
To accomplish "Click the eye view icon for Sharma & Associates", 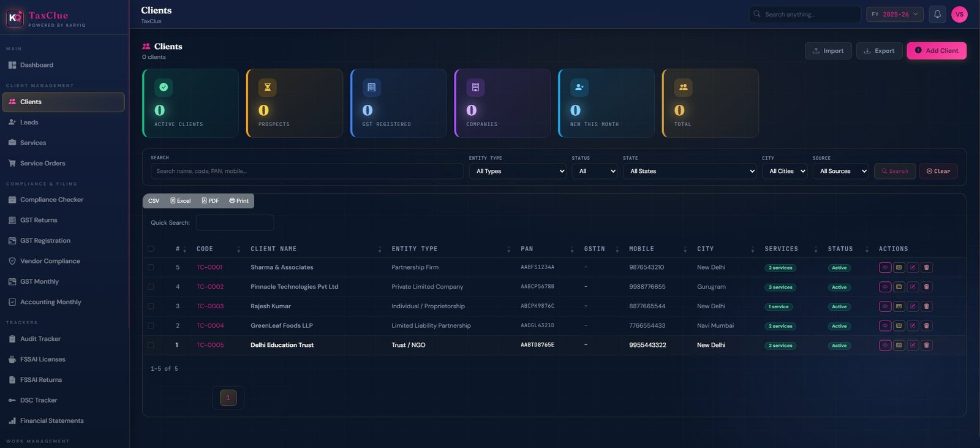I will click(884, 268).
